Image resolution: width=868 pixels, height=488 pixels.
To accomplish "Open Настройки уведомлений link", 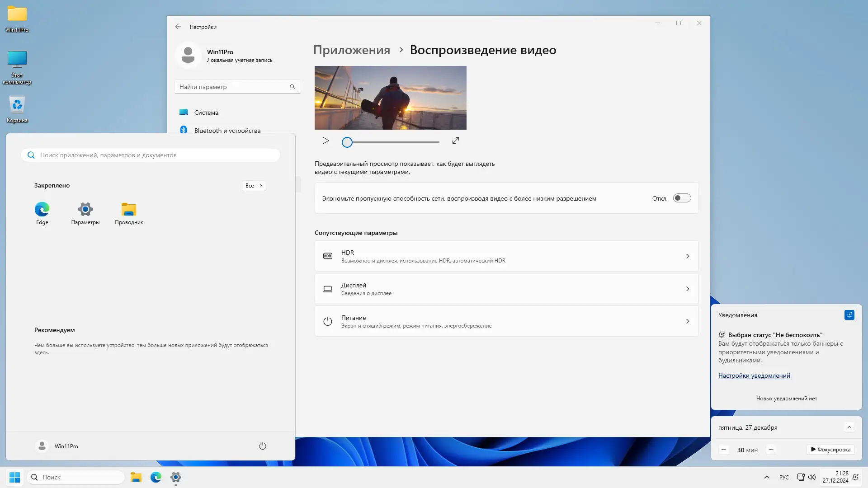I will point(754,376).
